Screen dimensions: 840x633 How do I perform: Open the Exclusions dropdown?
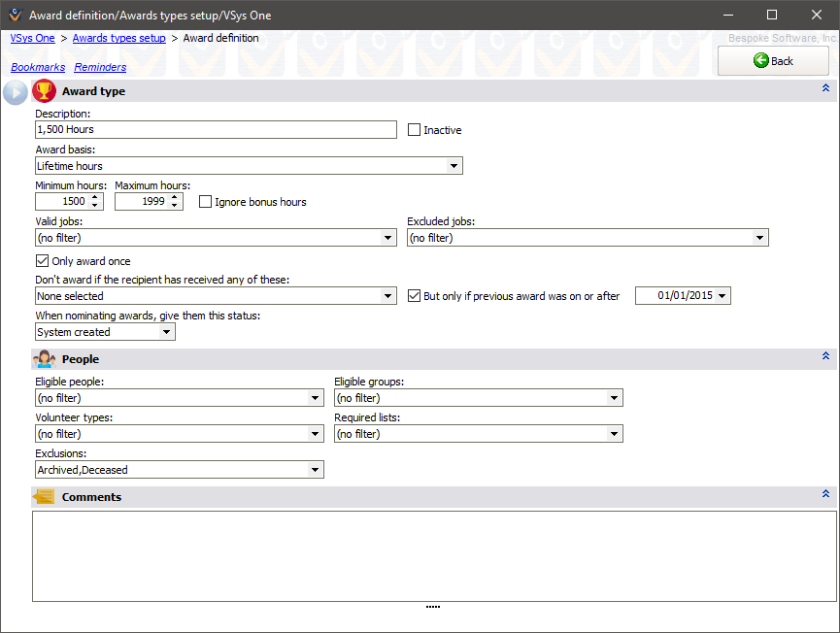pos(315,470)
